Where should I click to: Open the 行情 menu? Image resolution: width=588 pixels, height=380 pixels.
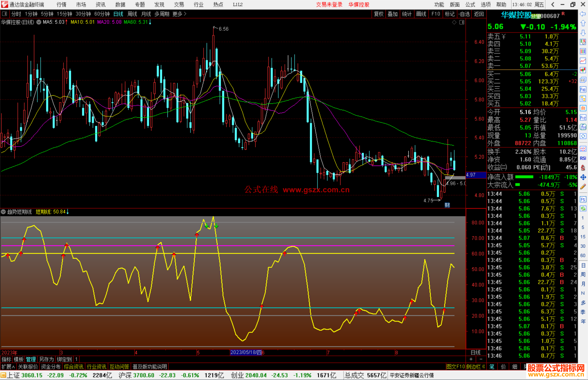[x=61, y=4]
